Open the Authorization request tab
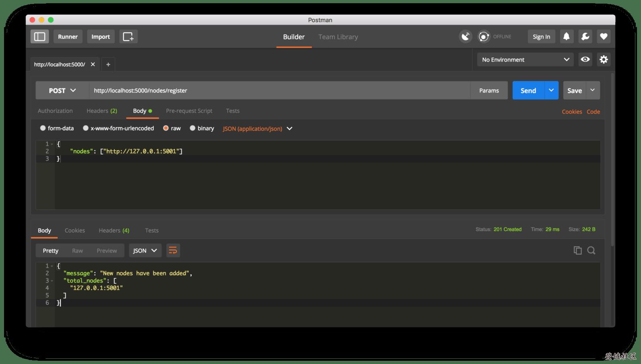Image resolution: width=641 pixels, height=364 pixels. tap(55, 111)
